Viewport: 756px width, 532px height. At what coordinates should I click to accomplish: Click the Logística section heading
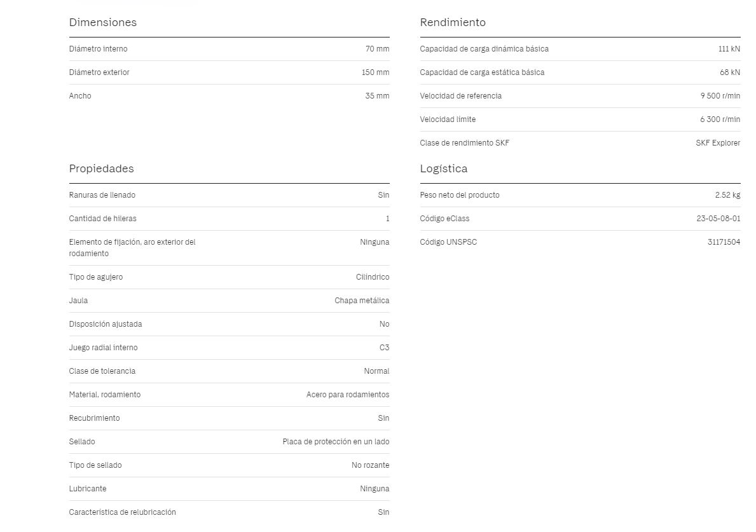444,168
